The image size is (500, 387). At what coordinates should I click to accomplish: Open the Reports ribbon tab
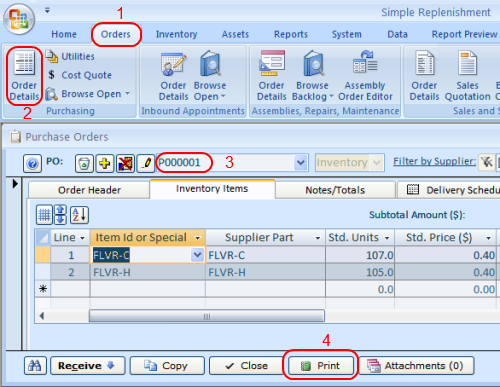(291, 34)
